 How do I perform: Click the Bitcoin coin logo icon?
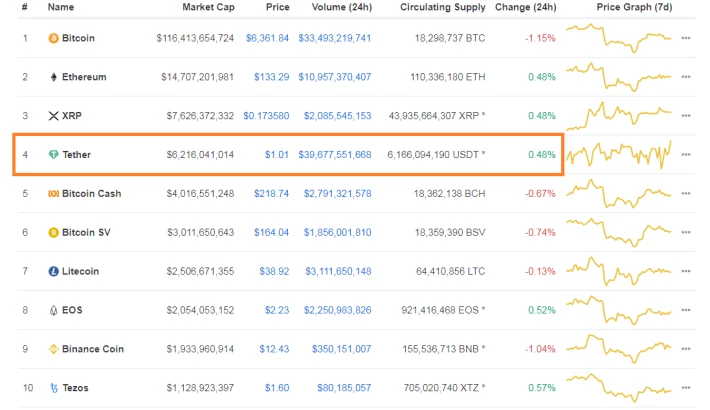(53, 39)
